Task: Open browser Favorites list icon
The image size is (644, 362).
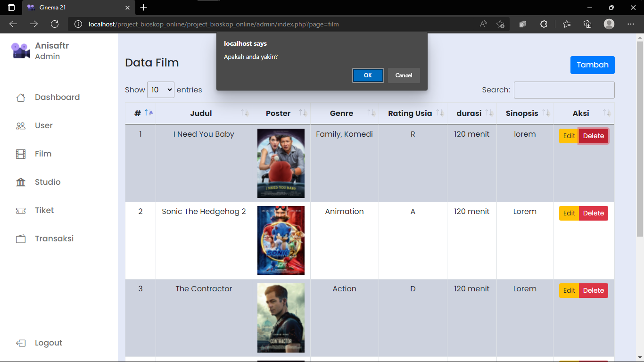Action: [566, 24]
